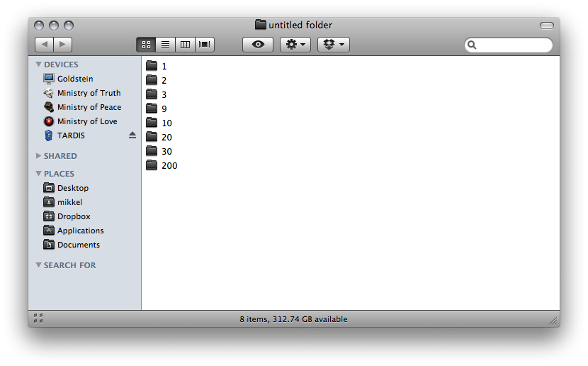
Task: Click the Desktop folder icon
Action: [x=49, y=188]
